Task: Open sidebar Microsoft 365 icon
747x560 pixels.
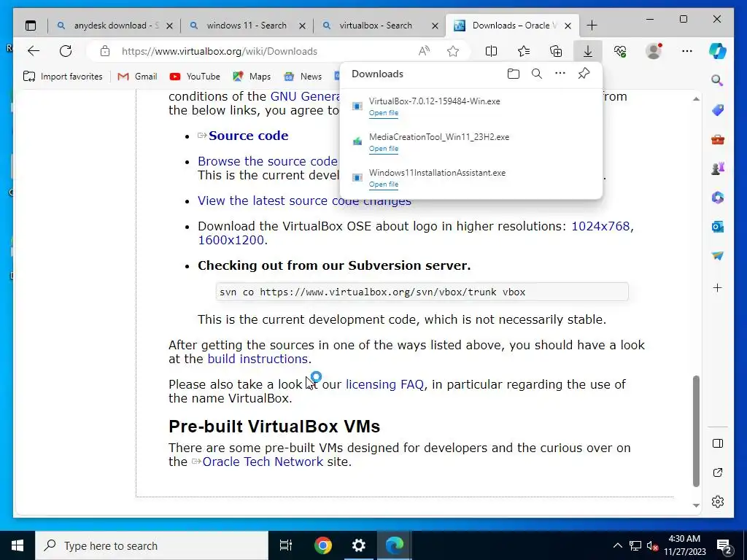Action: click(718, 197)
